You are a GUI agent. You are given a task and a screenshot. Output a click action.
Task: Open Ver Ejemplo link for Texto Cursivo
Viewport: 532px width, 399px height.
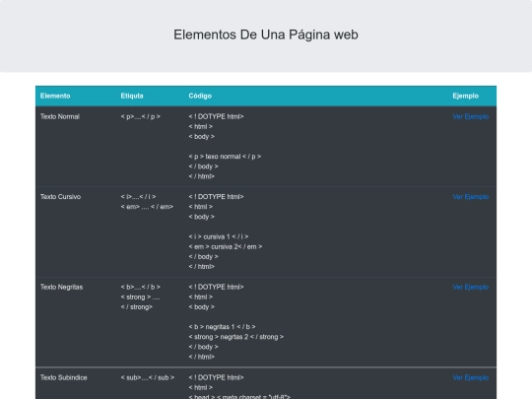click(x=471, y=197)
